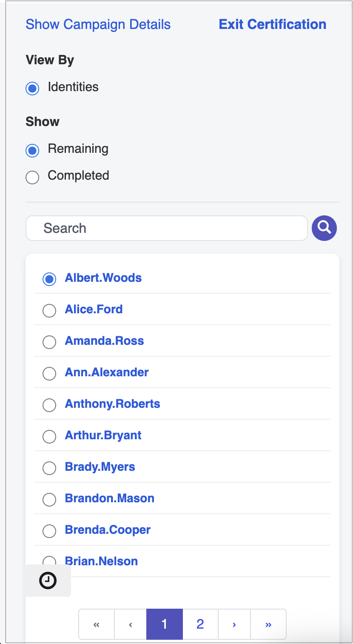Viewport: 353px width, 644px height.
Task: Select page 1 in pagination
Action: coord(165,624)
